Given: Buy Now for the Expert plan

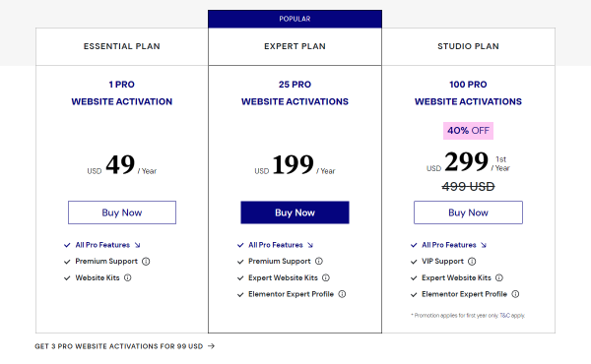Looking at the screenshot, I should point(295,212).
